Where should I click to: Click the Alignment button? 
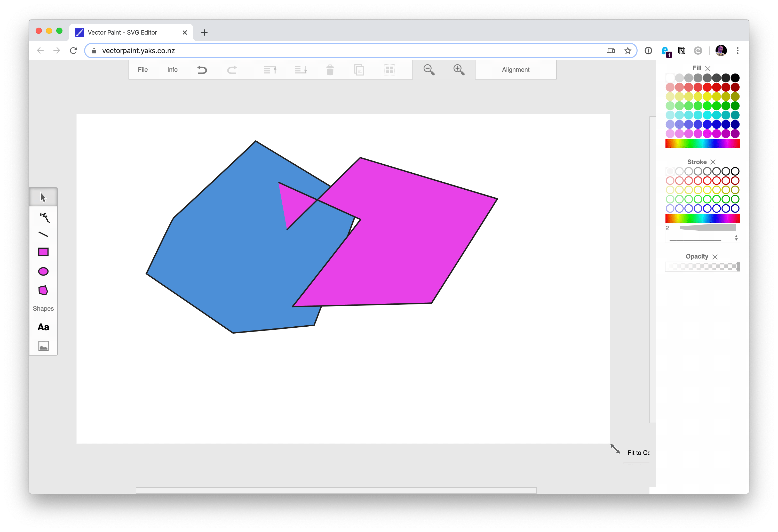[515, 70]
